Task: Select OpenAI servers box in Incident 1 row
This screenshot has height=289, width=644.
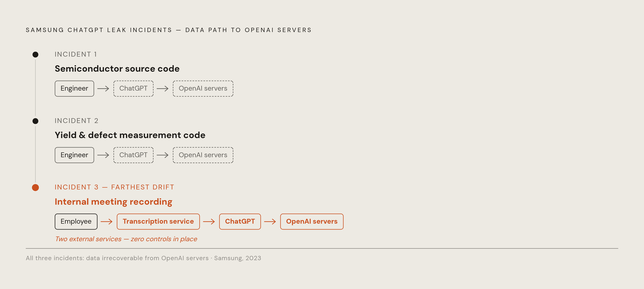Action: coord(203,89)
